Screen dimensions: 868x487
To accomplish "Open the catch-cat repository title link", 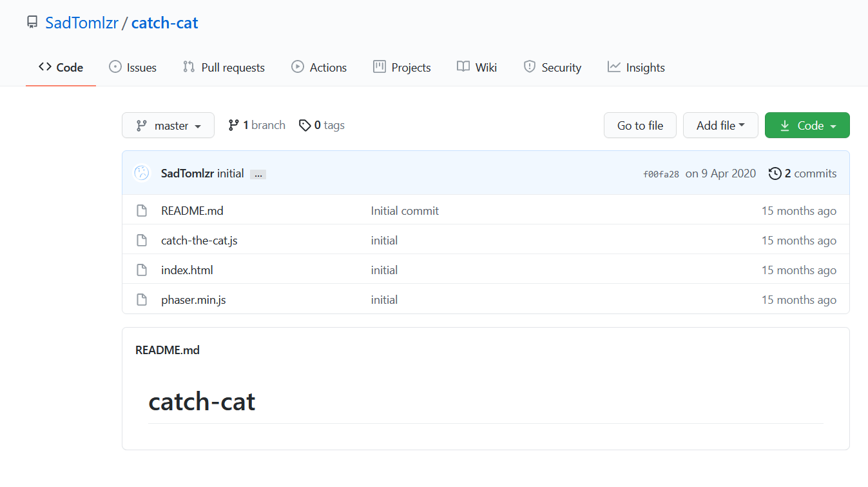I will 164,23.
